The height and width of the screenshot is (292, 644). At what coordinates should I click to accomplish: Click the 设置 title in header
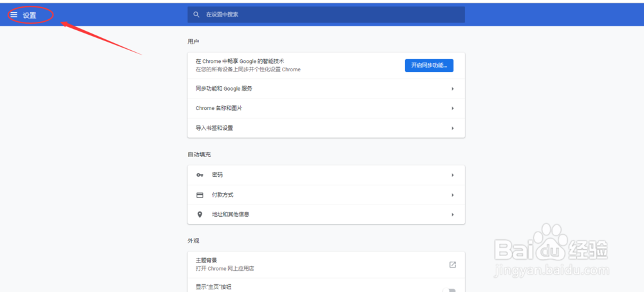click(x=30, y=15)
